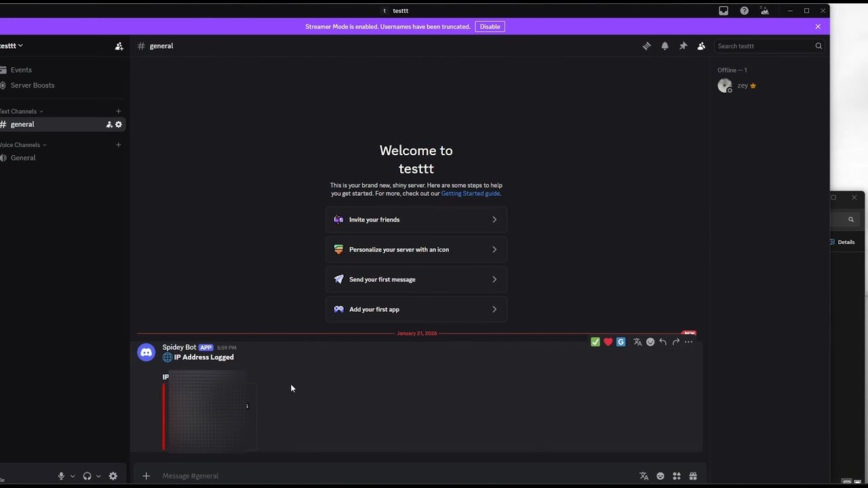Open More options for the message
The image size is (868, 488).
(688, 342)
